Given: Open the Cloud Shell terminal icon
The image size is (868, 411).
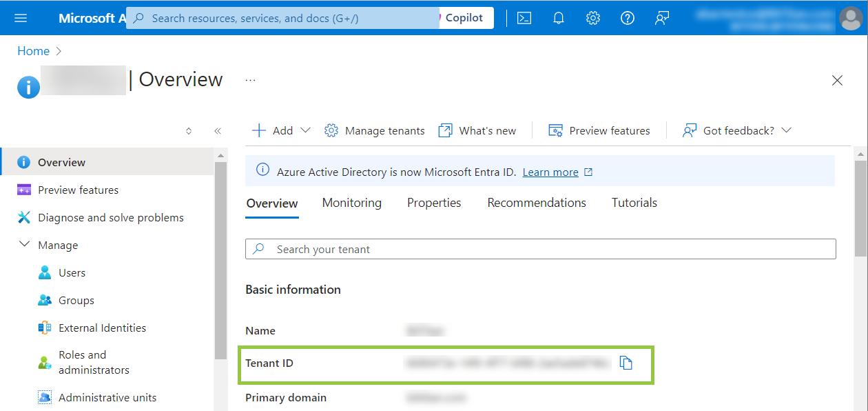Looking at the screenshot, I should 524,18.
